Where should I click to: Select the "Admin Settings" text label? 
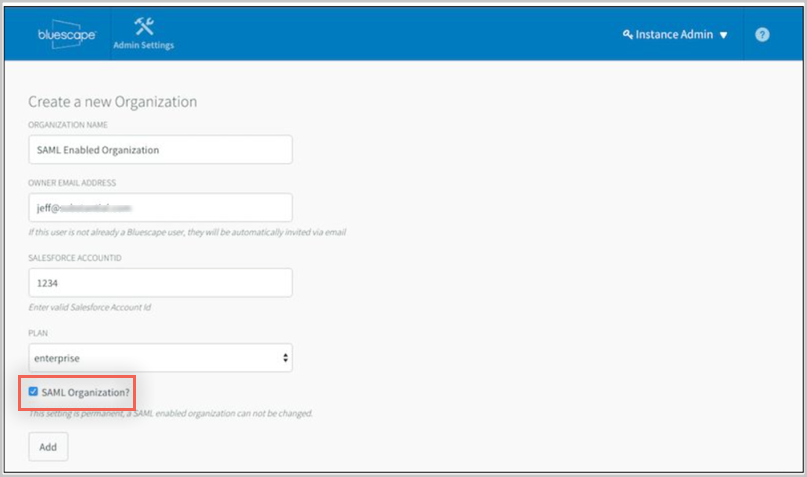tap(143, 46)
